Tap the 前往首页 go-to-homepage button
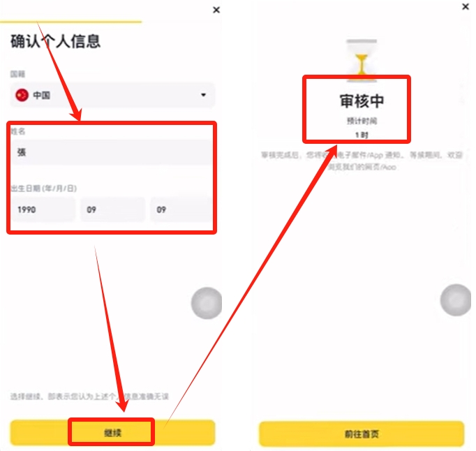The width and height of the screenshot is (476, 451). [362, 434]
